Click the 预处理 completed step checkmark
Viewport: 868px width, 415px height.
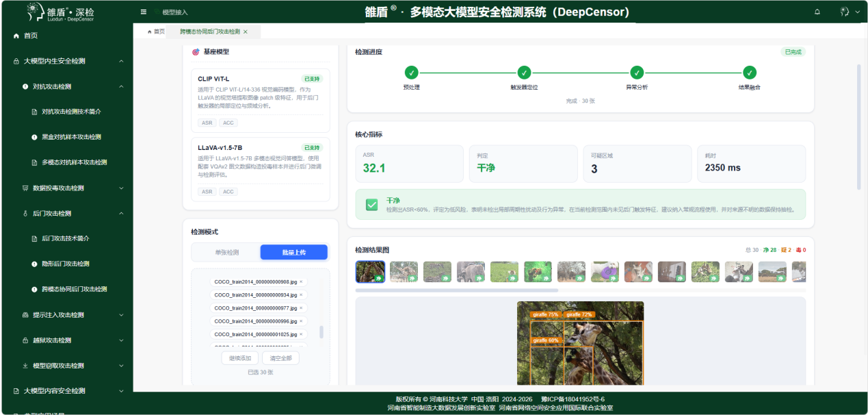(x=411, y=73)
